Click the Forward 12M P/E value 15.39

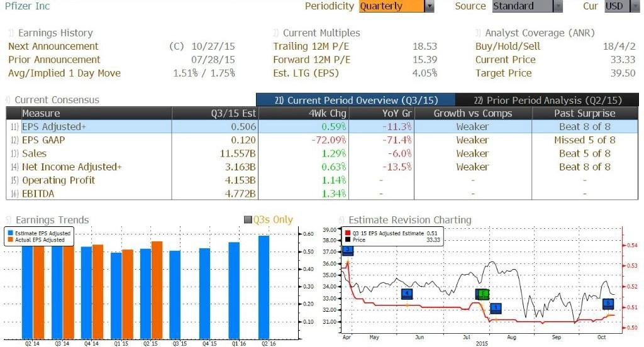tap(425, 60)
